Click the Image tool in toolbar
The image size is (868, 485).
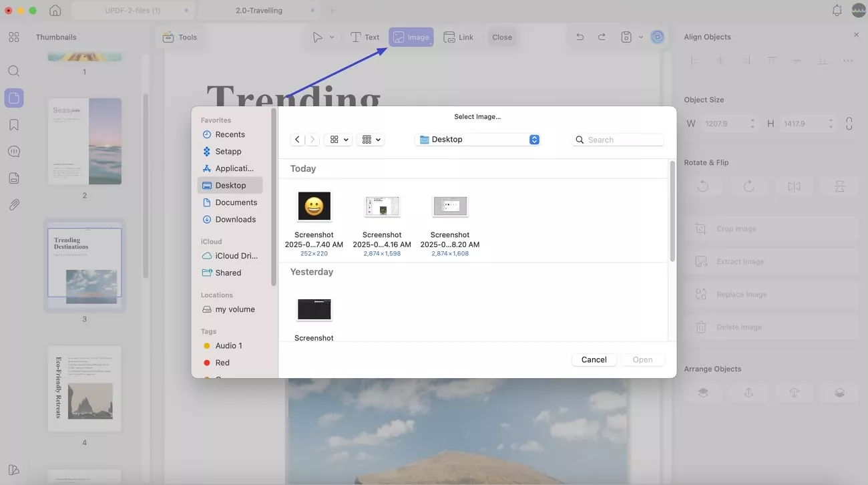tap(411, 37)
